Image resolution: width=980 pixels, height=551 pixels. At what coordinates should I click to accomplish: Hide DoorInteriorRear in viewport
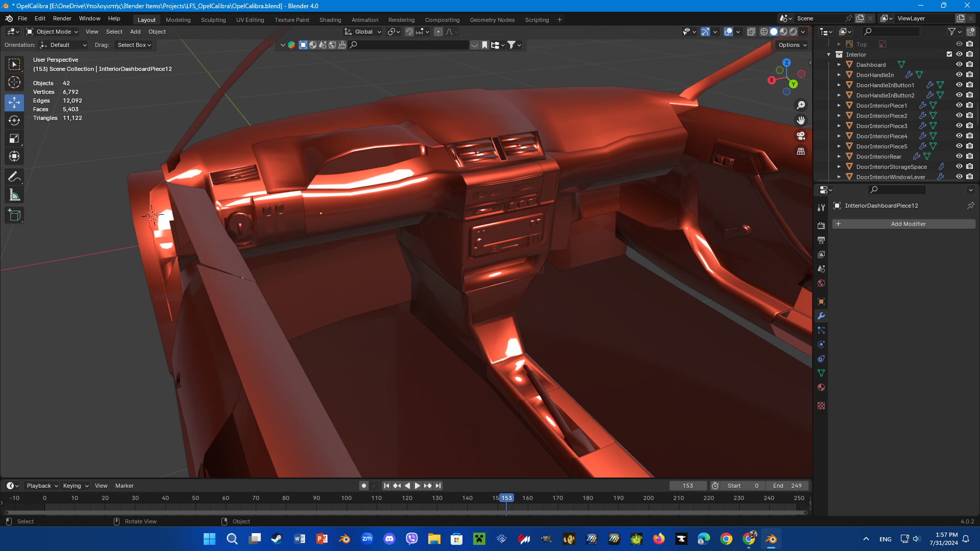coord(959,157)
